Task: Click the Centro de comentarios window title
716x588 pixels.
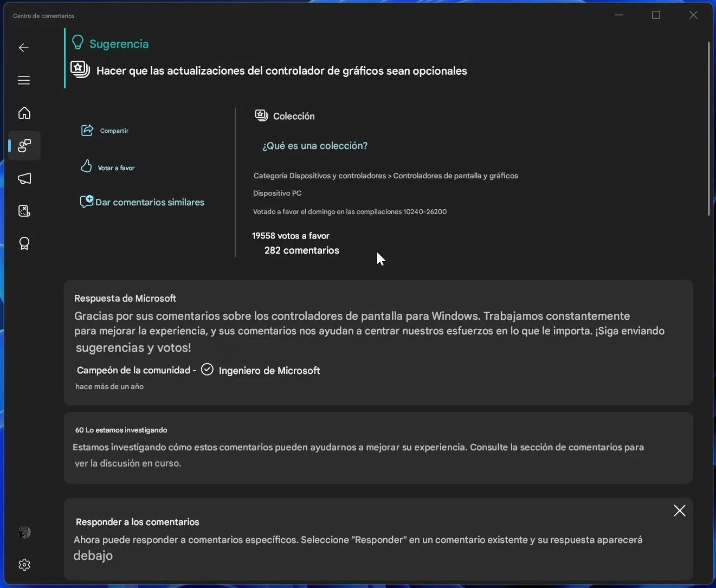Action: 44,16
